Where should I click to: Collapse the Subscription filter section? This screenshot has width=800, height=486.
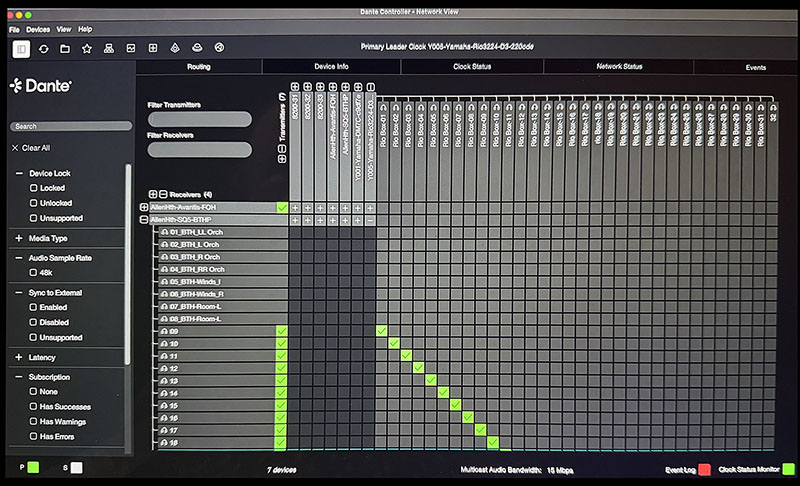(19, 377)
